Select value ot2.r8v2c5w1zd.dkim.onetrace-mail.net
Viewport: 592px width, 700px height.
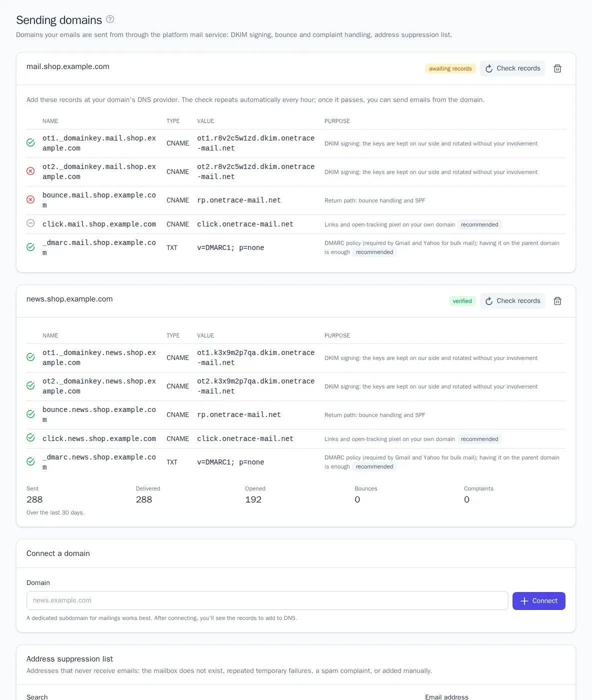point(256,171)
